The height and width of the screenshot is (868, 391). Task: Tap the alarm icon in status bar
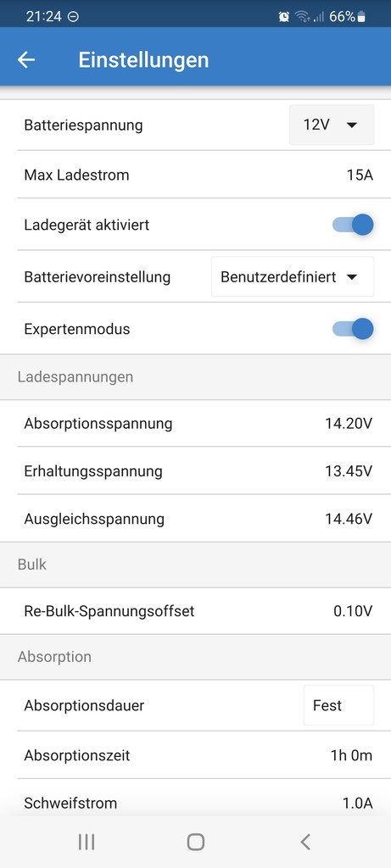click(x=284, y=17)
